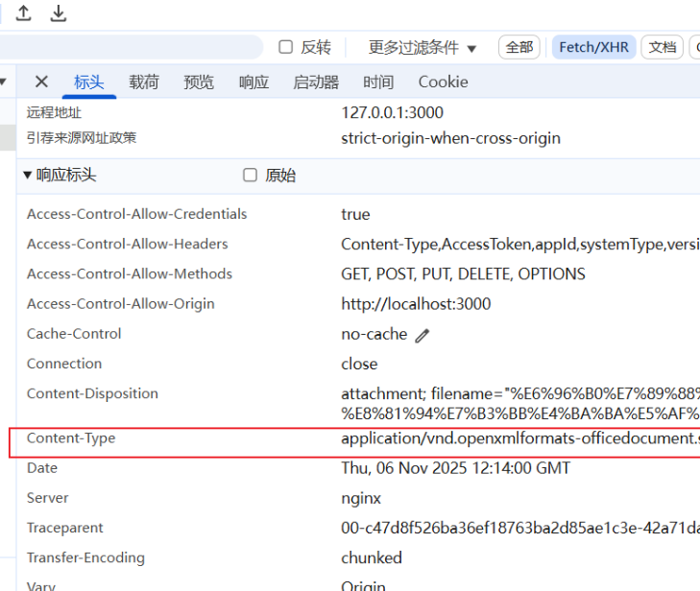Click the nginx value
This screenshot has height=591, width=700.
click(361, 499)
